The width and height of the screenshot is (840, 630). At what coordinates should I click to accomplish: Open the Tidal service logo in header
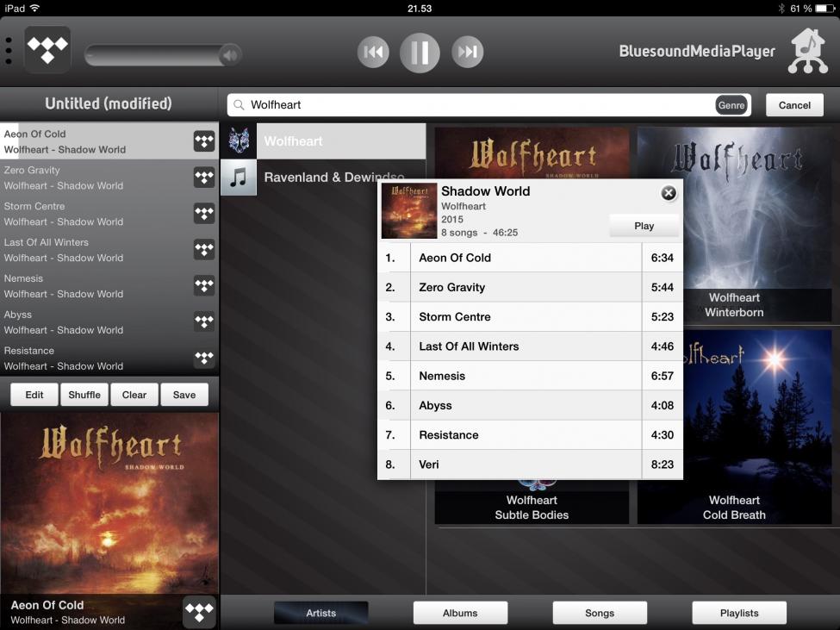[47, 50]
